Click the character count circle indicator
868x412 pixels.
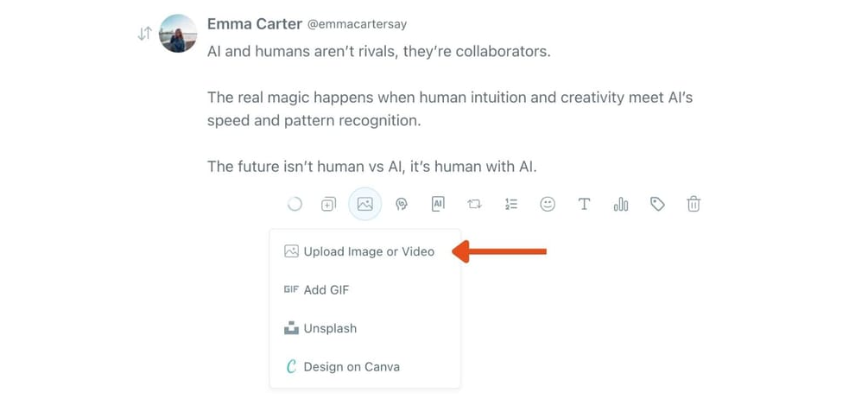[295, 205]
